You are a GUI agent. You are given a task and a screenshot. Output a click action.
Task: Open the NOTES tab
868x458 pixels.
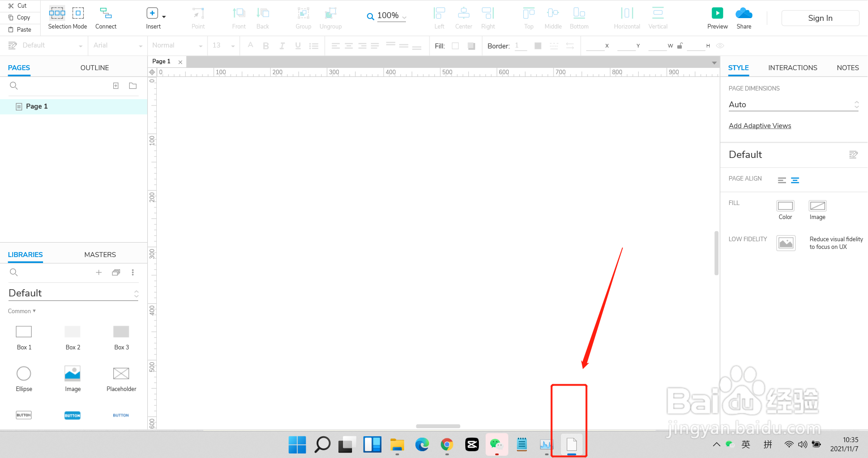[x=848, y=68]
